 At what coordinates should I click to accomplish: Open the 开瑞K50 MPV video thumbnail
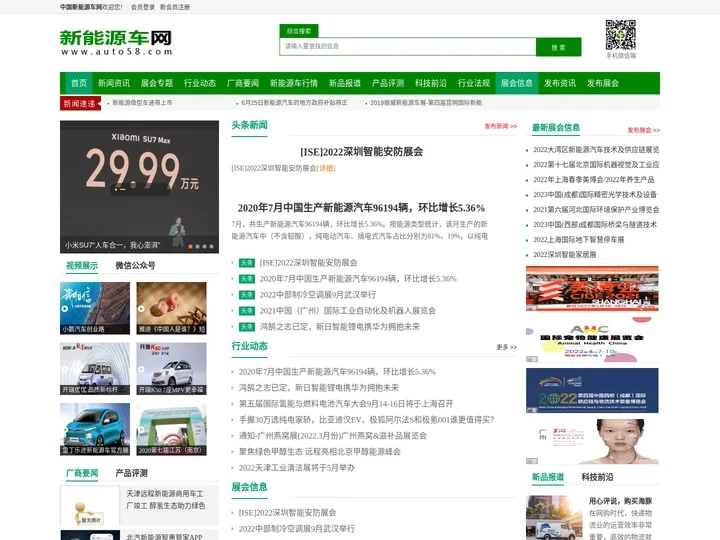(171, 368)
